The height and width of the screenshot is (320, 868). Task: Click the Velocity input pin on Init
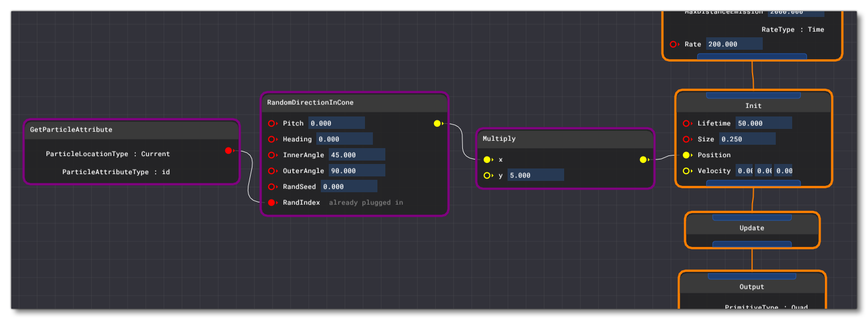click(686, 171)
